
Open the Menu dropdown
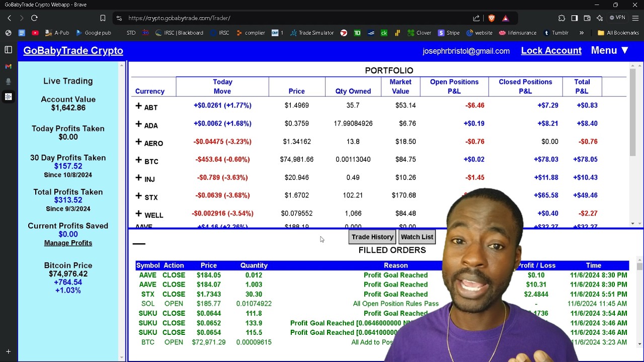click(610, 50)
